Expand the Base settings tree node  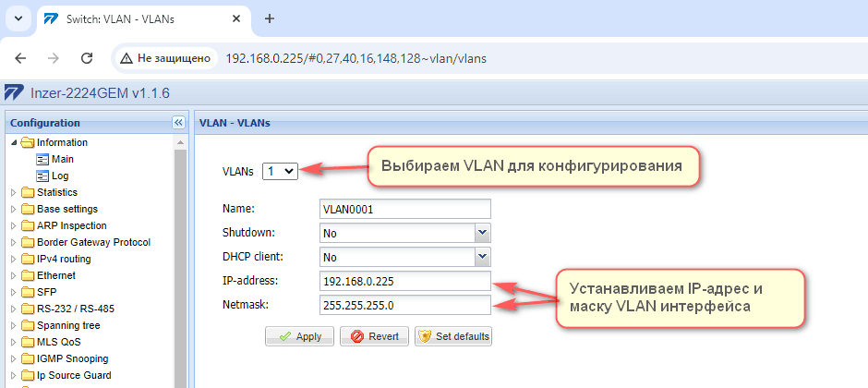click(x=13, y=210)
